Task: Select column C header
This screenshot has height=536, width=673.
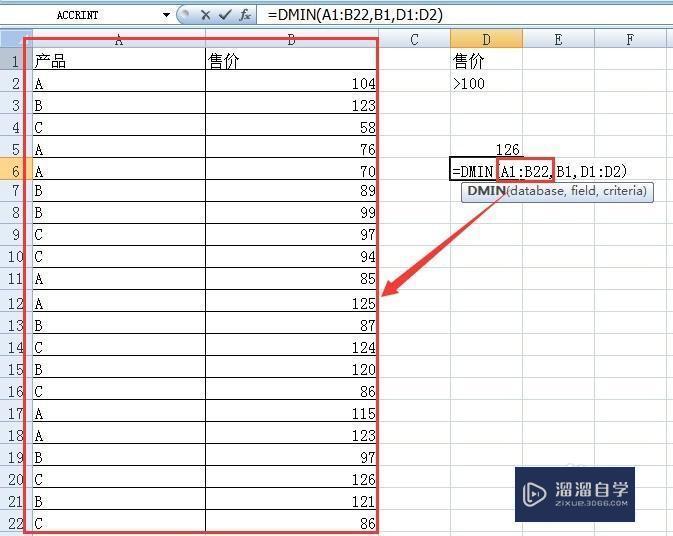Action: (414, 39)
